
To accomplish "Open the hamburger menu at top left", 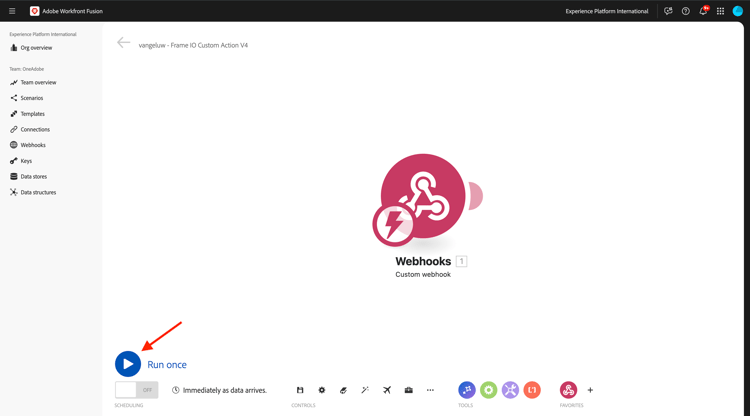I will 12,11.
